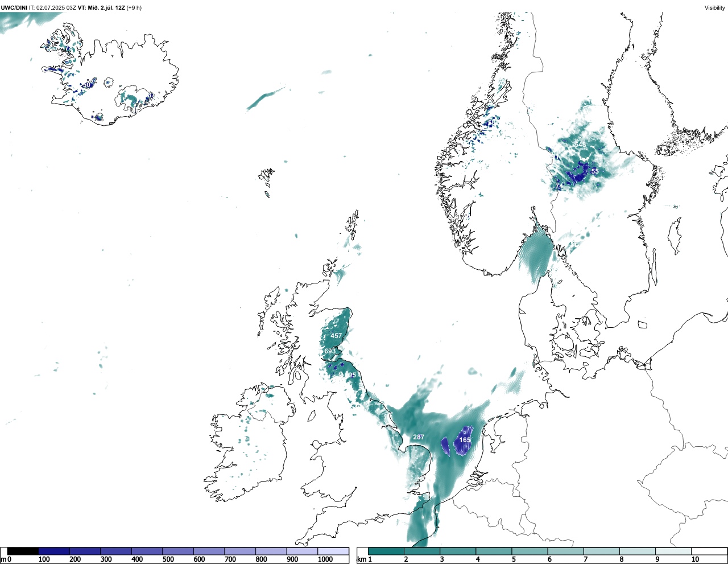Viewport: 728px width, 564px height.
Task: Click the 900–1000 m lavender swatch
Action: [302, 551]
